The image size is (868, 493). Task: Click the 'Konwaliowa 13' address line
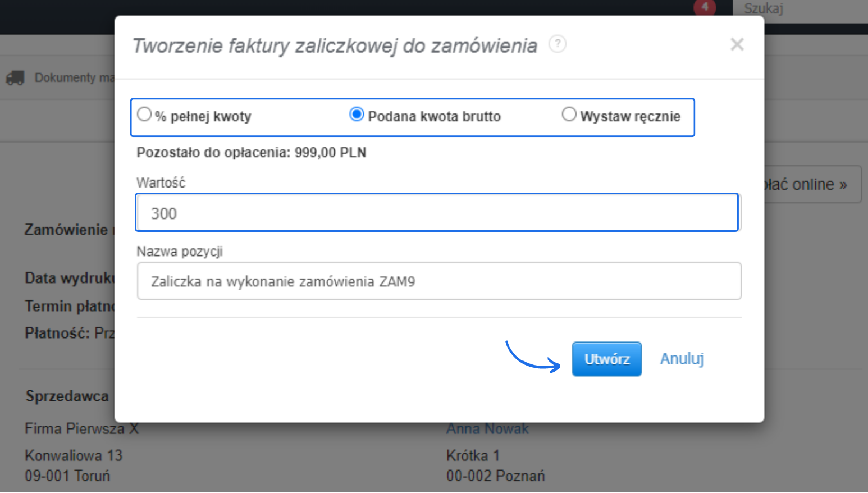[x=74, y=455]
